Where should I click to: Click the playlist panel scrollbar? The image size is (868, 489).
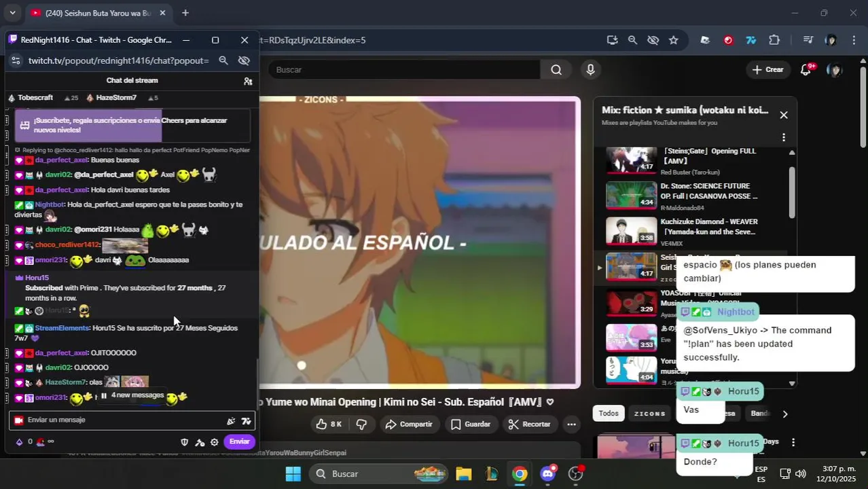(792, 192)
